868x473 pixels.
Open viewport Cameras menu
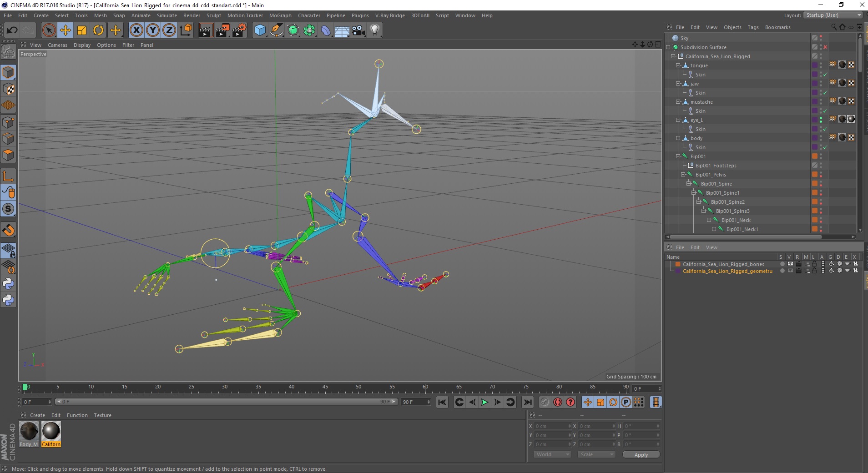coord(57,45)
